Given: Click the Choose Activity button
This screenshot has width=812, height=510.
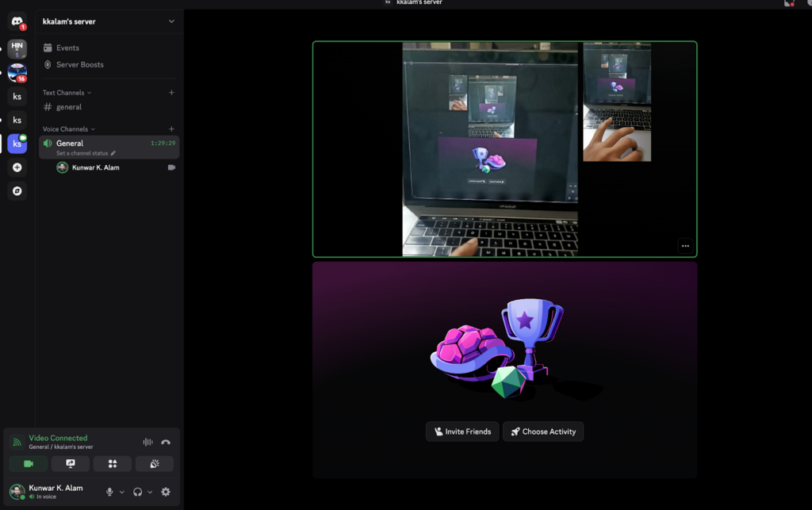Looking at the screenshot, I should pos(543,431).
